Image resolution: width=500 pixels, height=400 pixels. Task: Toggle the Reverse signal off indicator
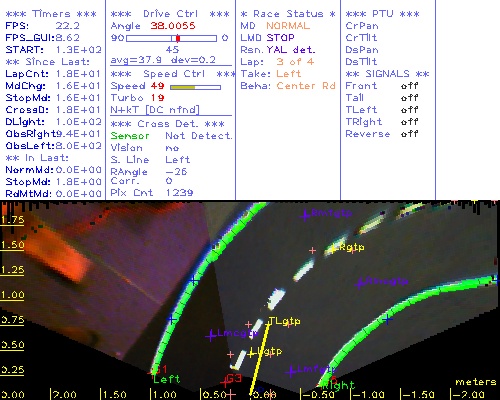[x=409, y=134]
